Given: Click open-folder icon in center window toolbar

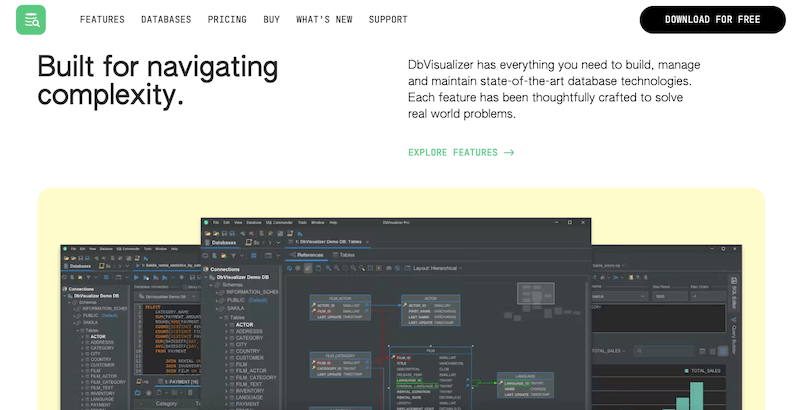Looking at the screenshot, I should point(208,234).
